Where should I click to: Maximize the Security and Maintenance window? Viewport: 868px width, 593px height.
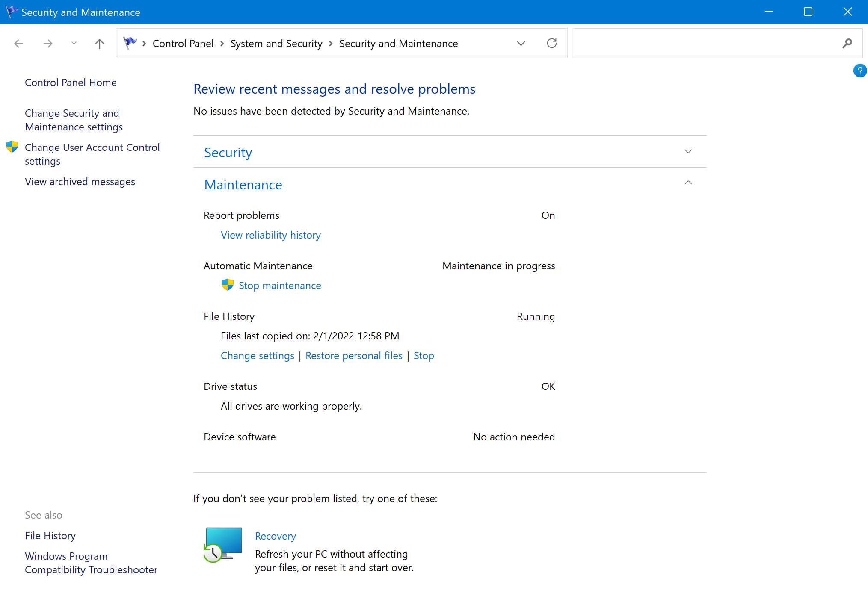click(x=808, y=12)
